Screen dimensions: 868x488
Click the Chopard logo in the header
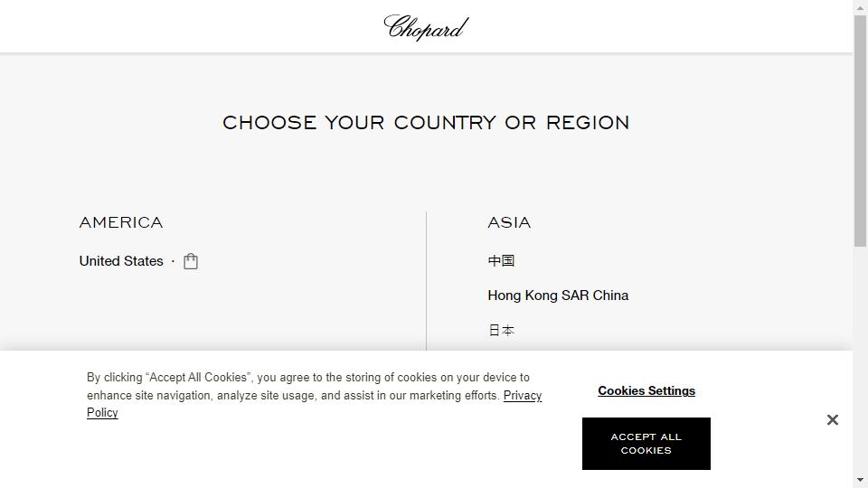(x=426, y=27)
